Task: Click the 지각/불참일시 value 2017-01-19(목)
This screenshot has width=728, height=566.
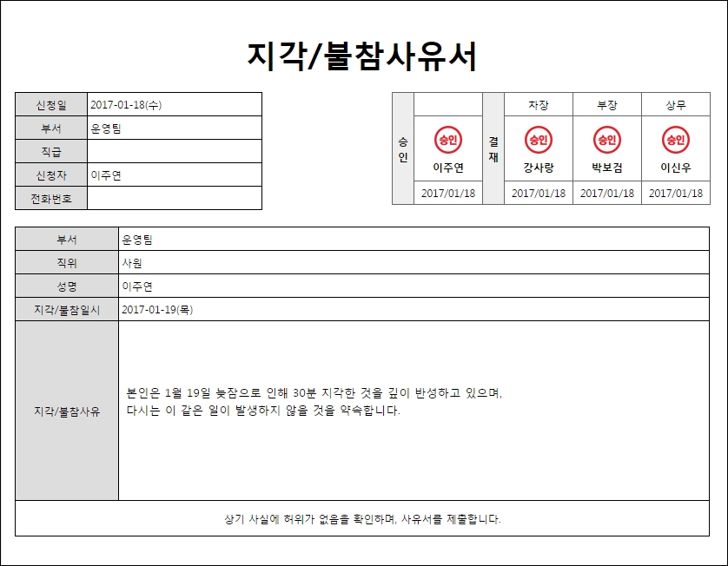Action: 413,310
